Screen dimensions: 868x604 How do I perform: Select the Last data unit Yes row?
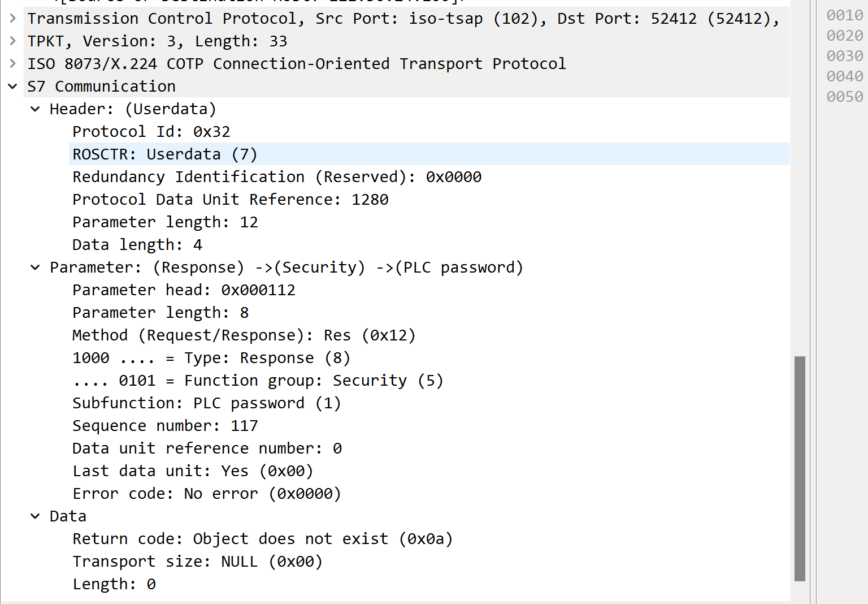click(192, 471)
